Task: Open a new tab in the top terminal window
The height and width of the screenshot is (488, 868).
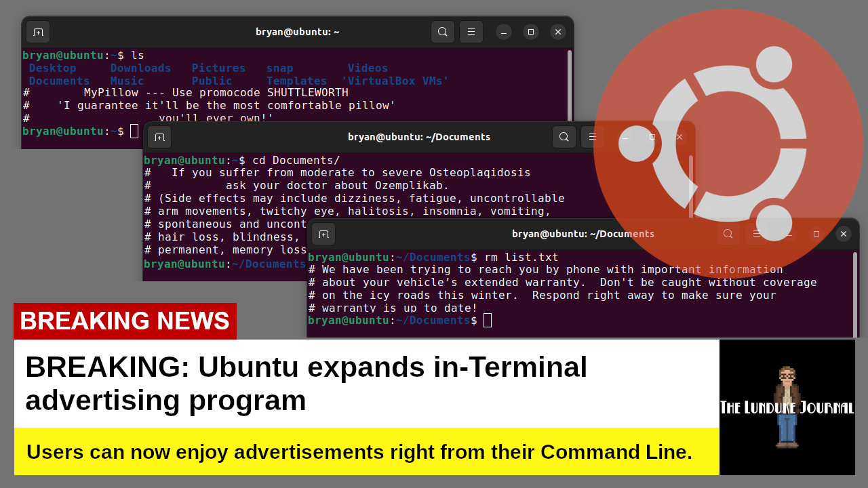Action: [38, 32]
